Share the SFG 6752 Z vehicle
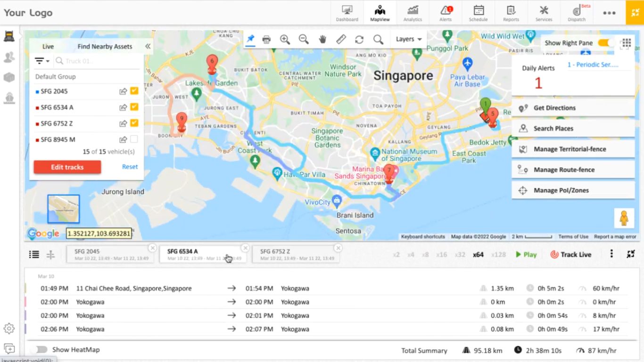Viewport: 644px width, 362px height. click(123, 123)
